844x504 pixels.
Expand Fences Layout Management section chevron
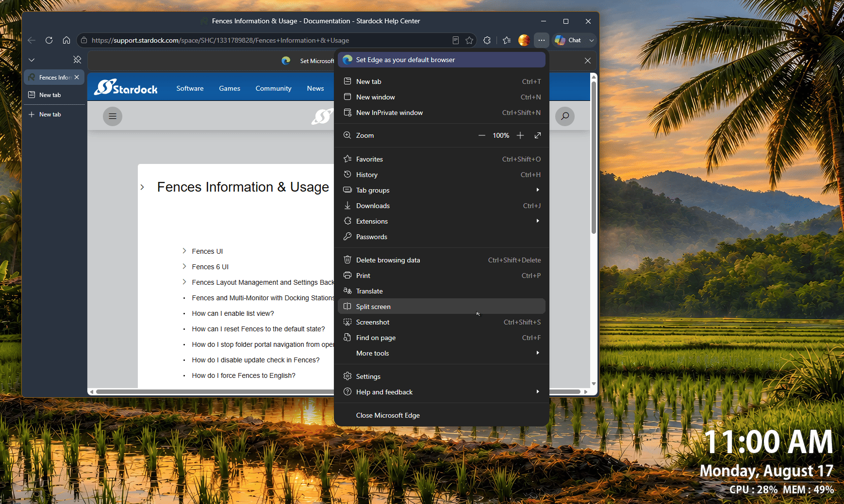point(184,282)
